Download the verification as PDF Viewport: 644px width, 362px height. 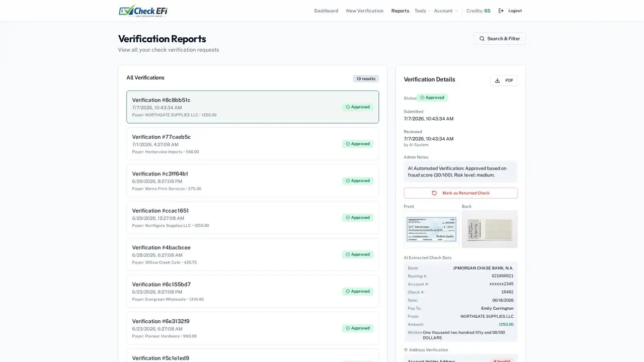504,80
